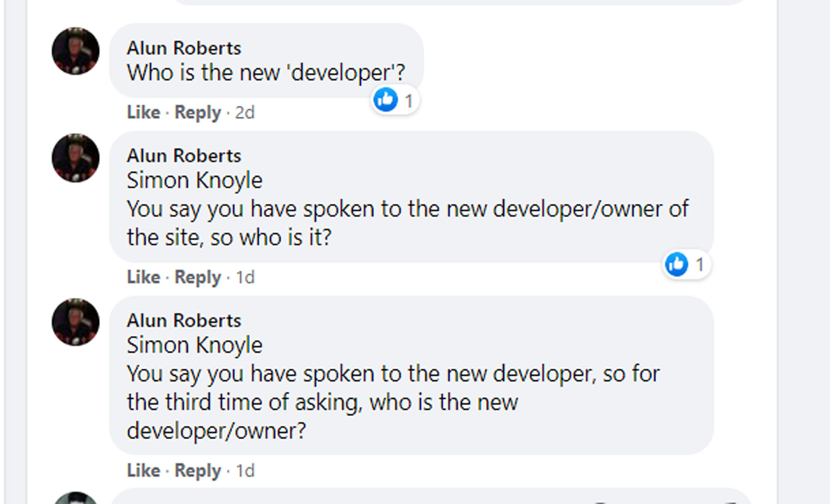Open commenter avatar beside "Who is the new 'developer'?"
This screenshot has height=504, width=830.
click(x=76, y=51)
